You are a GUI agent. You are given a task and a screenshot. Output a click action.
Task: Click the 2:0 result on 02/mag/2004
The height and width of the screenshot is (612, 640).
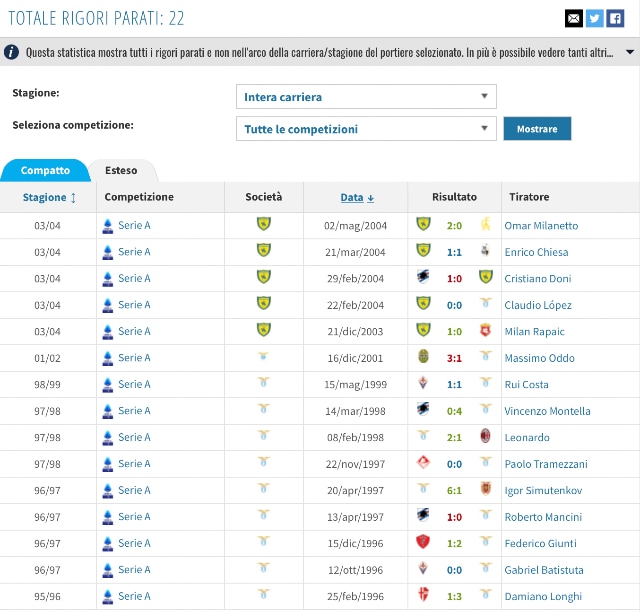[454, 226]
